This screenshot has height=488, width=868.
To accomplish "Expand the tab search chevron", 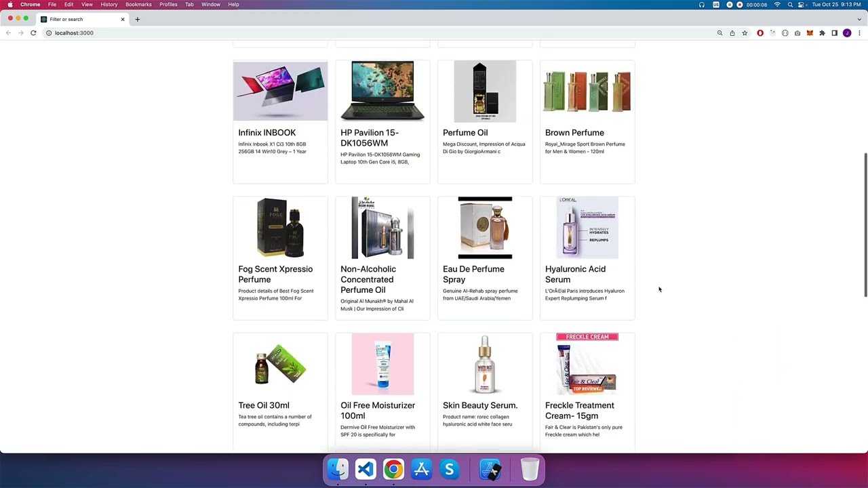I will 859,19.
